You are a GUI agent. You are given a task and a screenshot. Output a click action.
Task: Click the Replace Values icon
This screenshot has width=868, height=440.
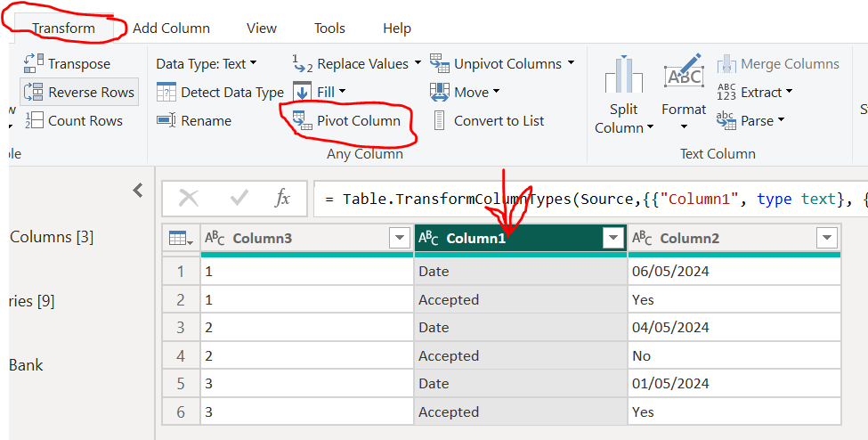(x=303, y=64)
